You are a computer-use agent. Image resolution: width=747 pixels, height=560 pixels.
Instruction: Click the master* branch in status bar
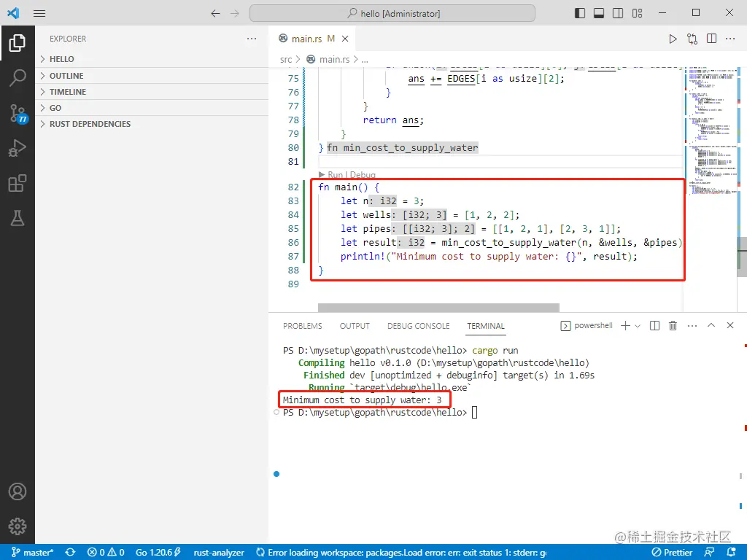(32, 553)
